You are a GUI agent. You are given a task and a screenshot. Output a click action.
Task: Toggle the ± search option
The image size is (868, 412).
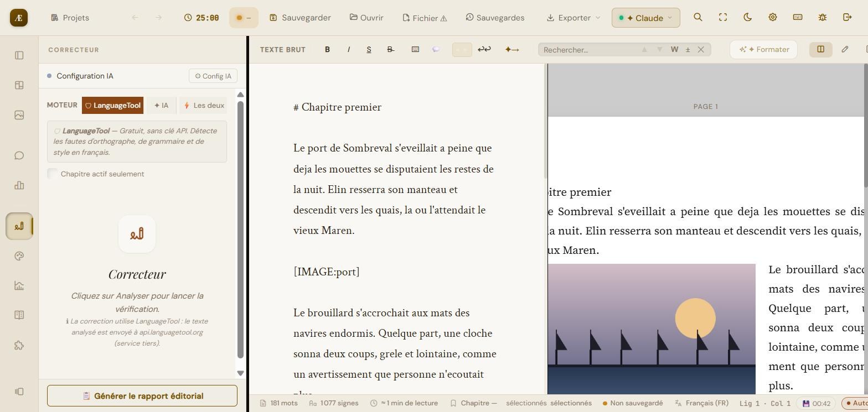[x=688, y=49]
